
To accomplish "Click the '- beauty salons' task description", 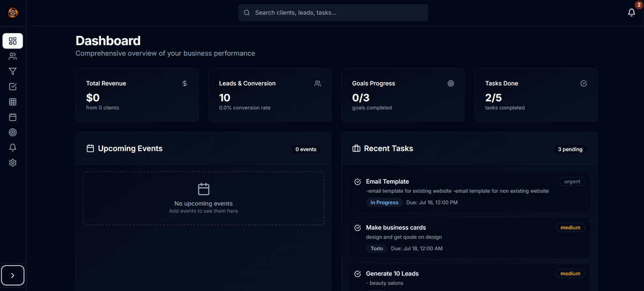I will tap(384, 283).
